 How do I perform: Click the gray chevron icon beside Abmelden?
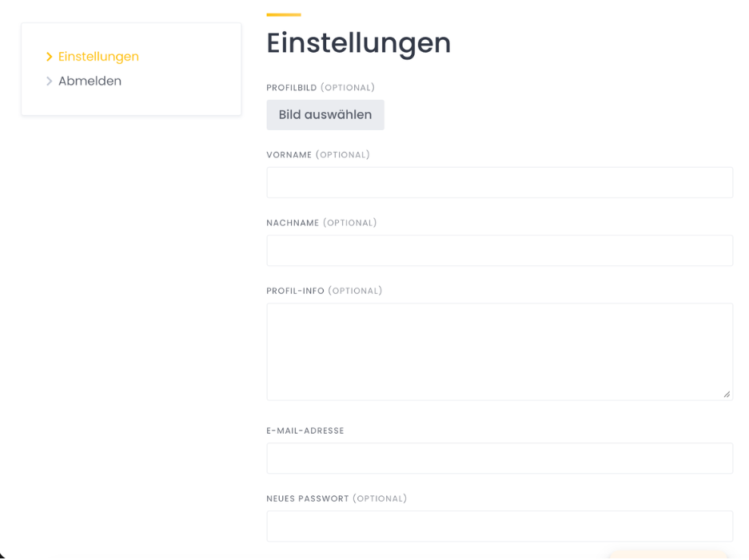50,81
